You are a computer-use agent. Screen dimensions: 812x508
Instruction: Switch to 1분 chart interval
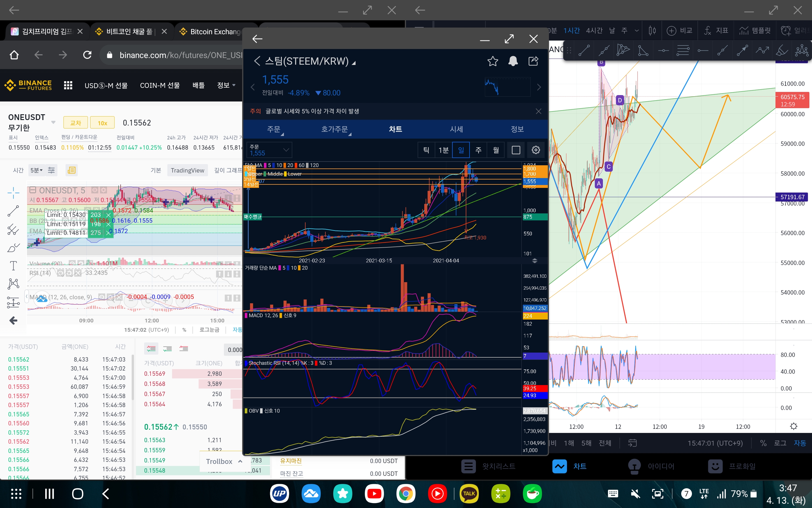pyautogui.click(x=443, y=150)
